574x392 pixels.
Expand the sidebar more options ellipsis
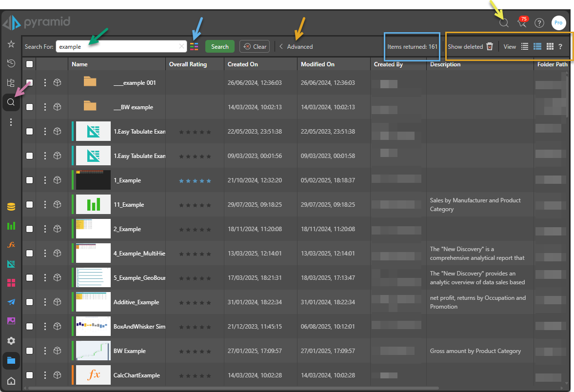click(11, 122)
